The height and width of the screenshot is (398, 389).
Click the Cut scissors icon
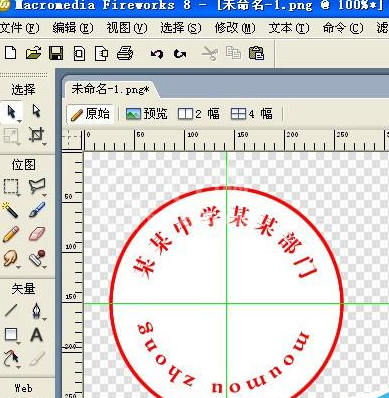[210, 53]
